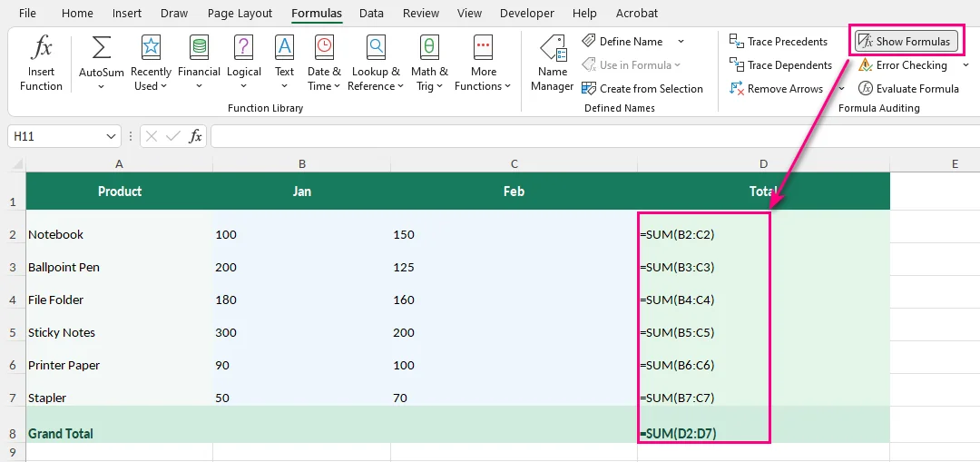Click the formula bar Cancel X icon
This screenshot has height=462, width=980.
click(x=152, y=135)
